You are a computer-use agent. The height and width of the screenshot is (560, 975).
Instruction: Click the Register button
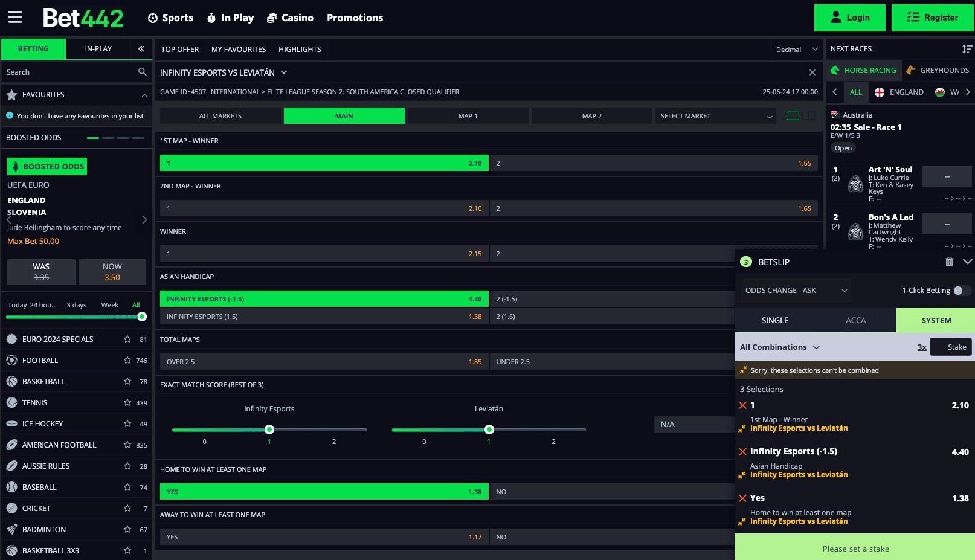click(x=933, y=18)
